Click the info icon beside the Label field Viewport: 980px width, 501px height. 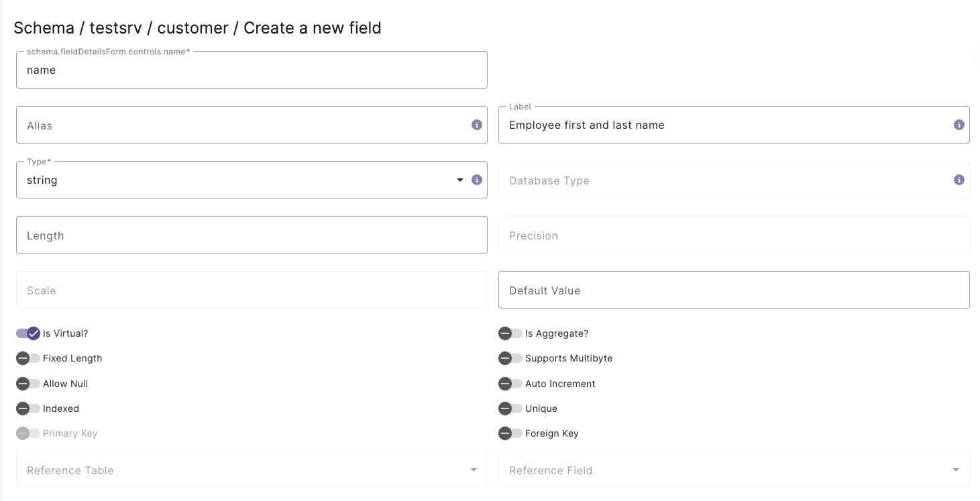(x=959, y=125)
